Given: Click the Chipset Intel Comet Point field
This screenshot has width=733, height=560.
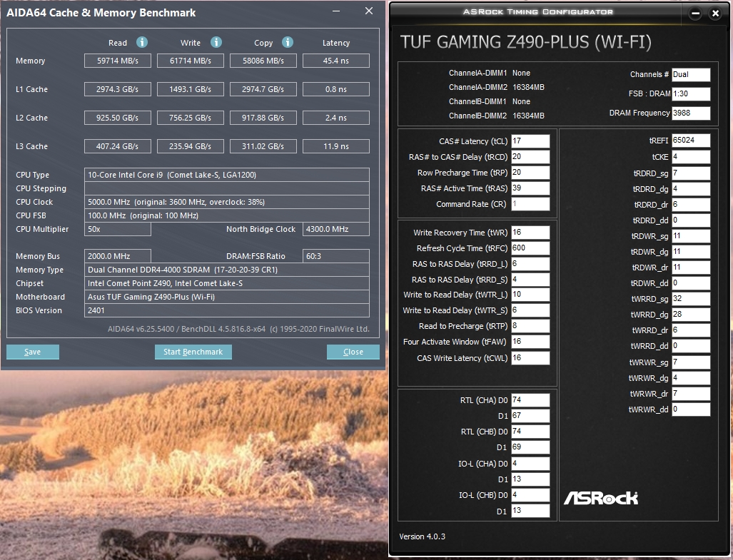Looking at the screenshot, I should (227, 283).
